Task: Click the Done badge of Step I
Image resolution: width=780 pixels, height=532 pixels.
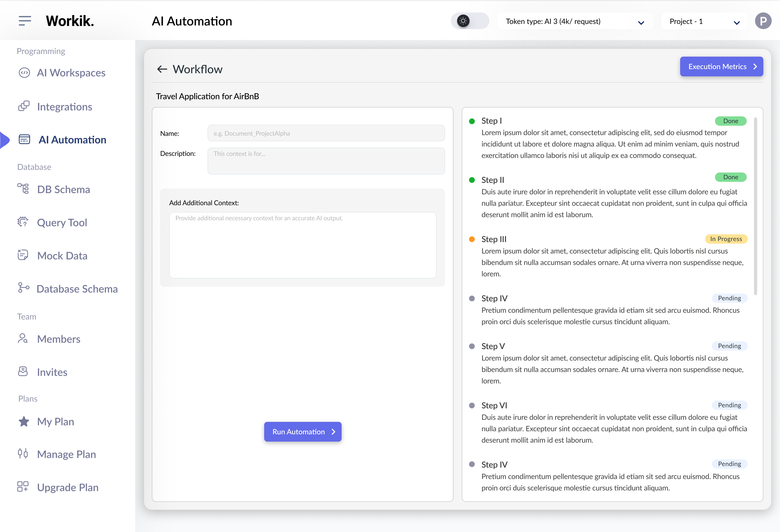Action: (x=730, y=121)
